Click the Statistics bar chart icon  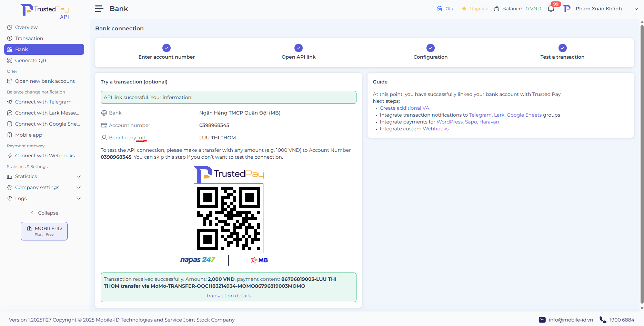pyautogui.click(x=10, y=176)
